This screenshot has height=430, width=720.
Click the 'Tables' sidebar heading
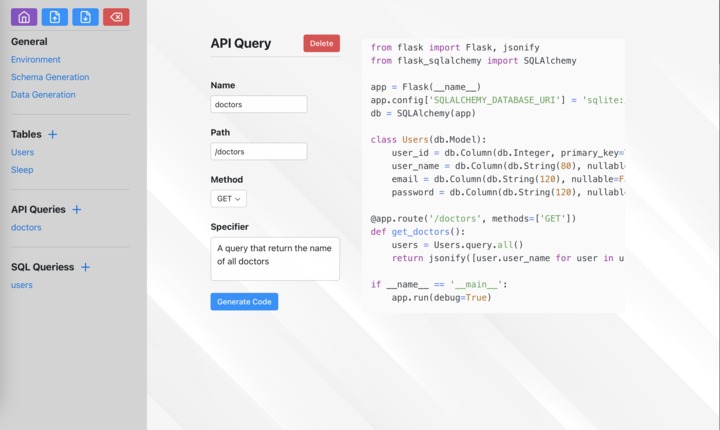tap(26, 134)
